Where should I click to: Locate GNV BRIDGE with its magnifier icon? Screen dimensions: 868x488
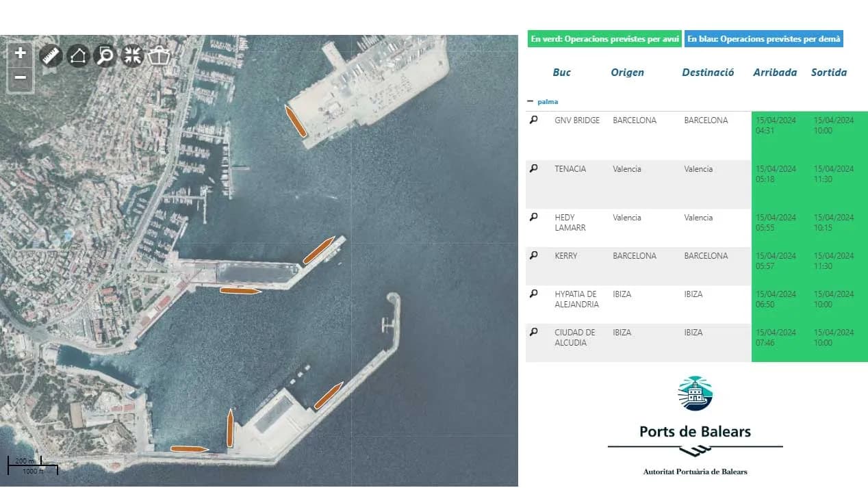coord(534,120)
